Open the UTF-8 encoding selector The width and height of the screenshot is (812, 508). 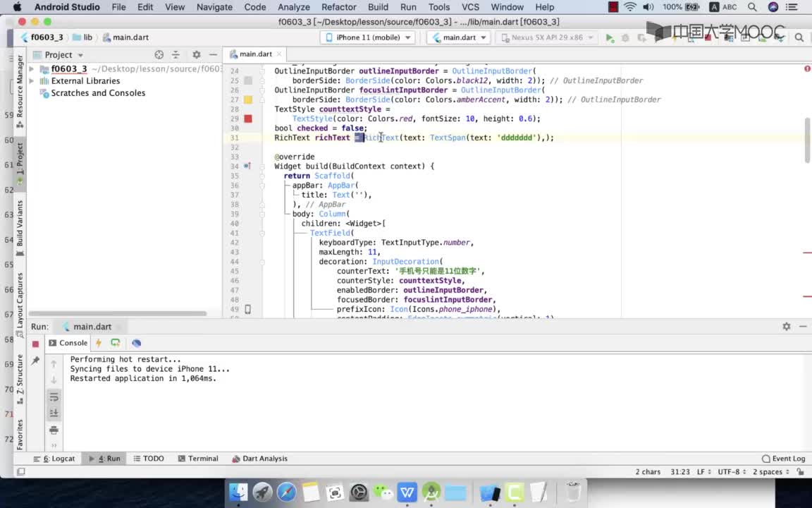coord(732,472)
